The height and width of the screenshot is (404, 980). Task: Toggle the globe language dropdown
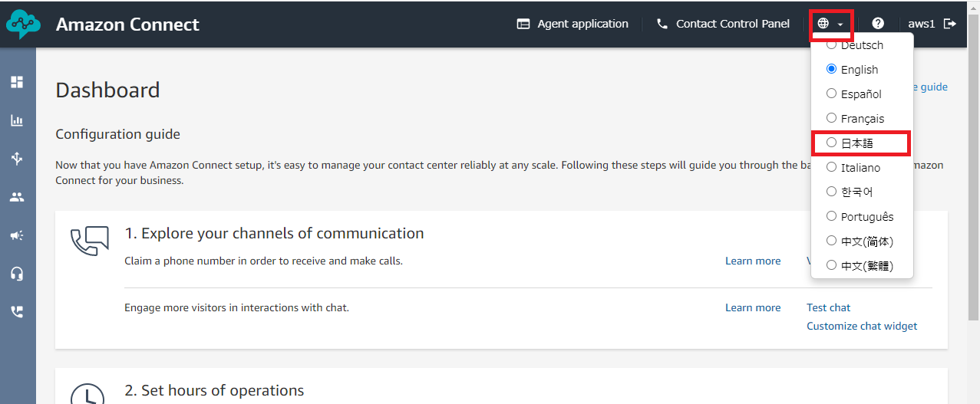coord(830,24)
